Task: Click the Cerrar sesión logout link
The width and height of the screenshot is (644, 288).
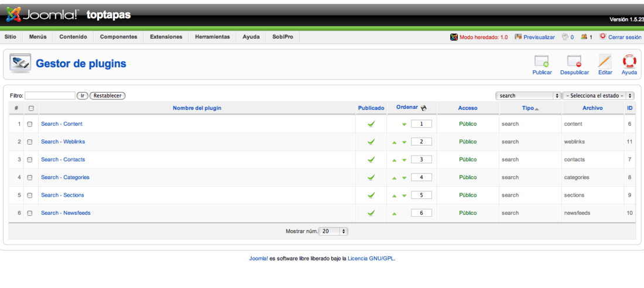Action: point(625,37)
